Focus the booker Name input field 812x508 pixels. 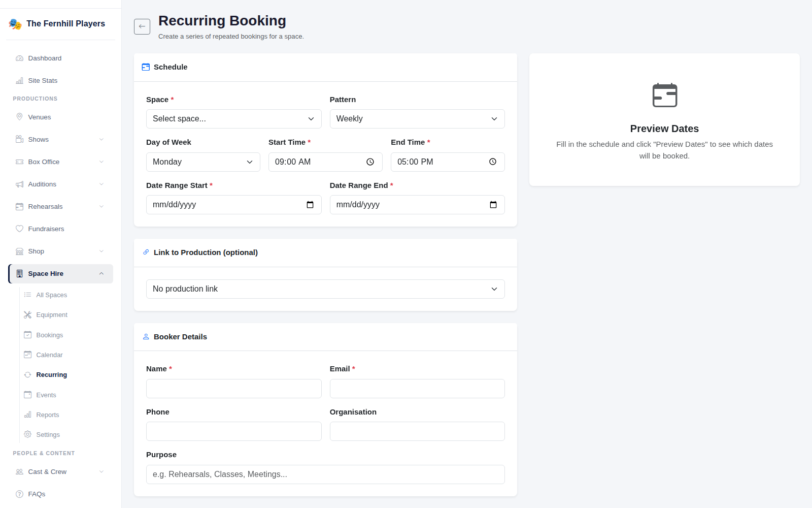click(234, 389)
